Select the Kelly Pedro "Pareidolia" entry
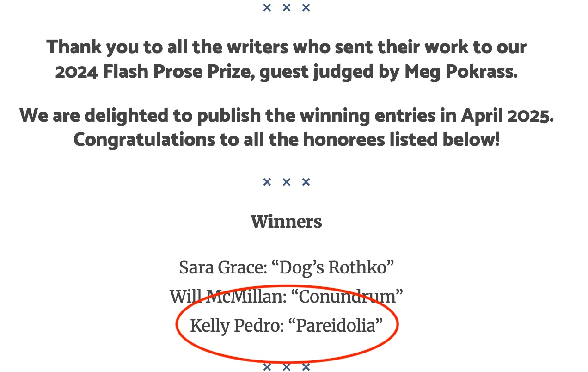The image size is (588, 372). point(286,326)
